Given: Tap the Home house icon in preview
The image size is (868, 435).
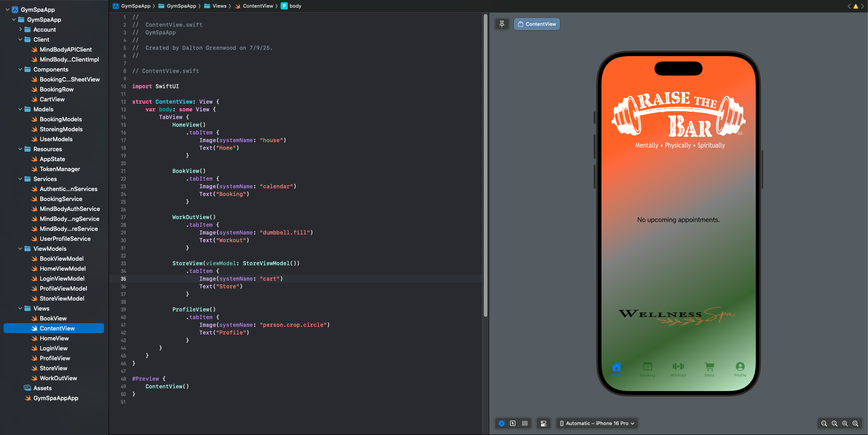Looking at the screenshot, I should (616, 367).
